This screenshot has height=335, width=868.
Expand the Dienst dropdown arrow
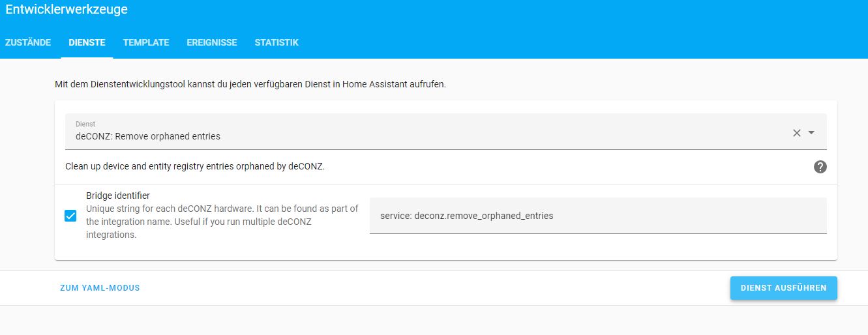coord(812,132)
